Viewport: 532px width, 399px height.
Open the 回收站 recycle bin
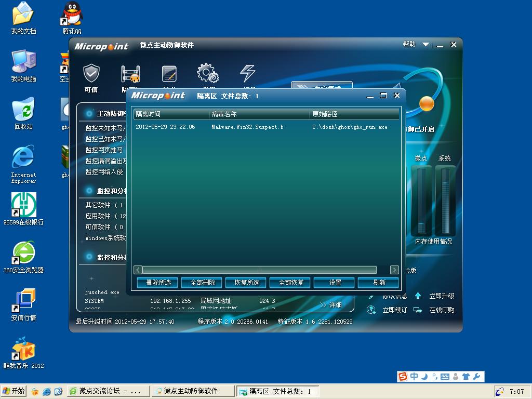coord(23,114)
